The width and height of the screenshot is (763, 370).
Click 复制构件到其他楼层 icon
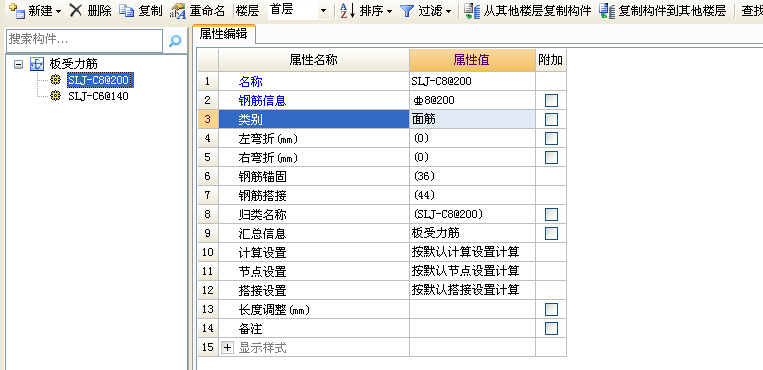pyautogui.click(x=607, y=11)
